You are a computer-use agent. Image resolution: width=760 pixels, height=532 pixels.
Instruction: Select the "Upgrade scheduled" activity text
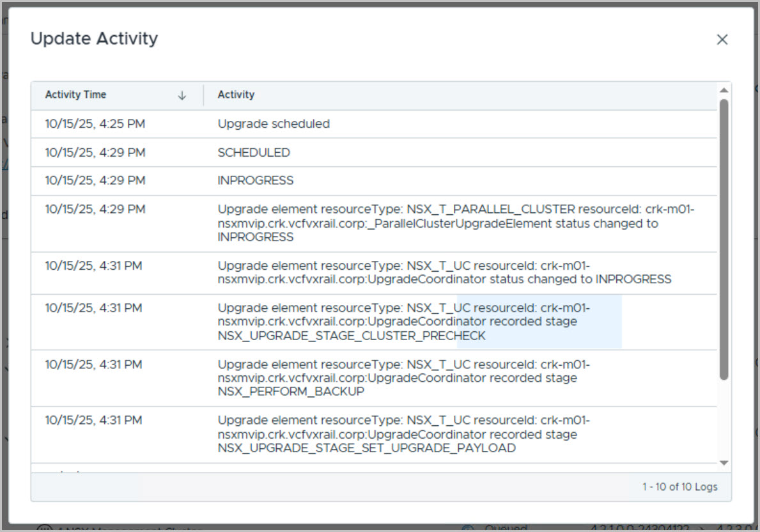[x=274, y=124]
